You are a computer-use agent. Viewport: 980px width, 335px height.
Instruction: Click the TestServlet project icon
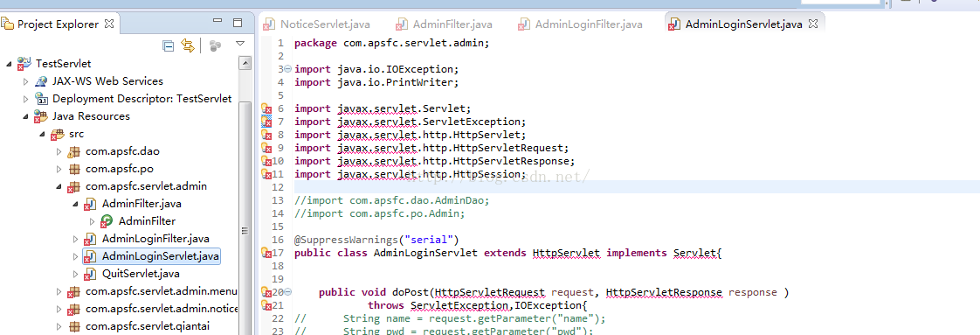pyautogui.click(x=25, y=64)
